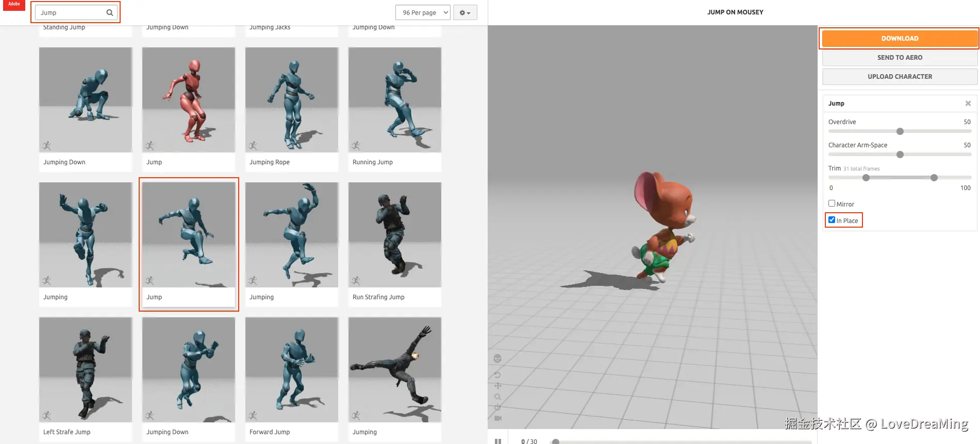
Task: Click the Jumping Rope card label
Action: tap(270, 162)
